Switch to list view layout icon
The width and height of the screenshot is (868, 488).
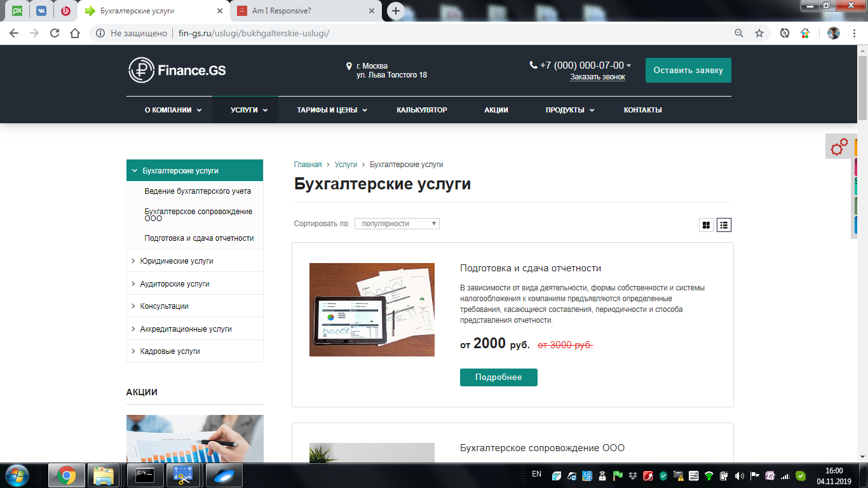(x=724, y=225)
